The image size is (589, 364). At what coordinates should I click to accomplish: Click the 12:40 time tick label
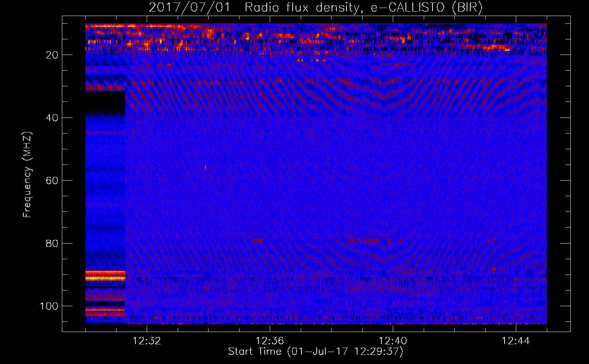point(393,341)
